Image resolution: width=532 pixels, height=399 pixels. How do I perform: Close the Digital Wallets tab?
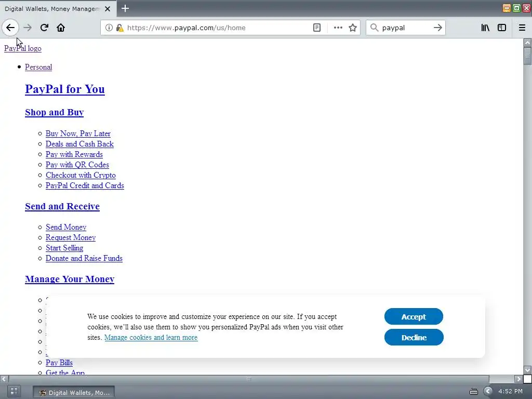(108, 9)
